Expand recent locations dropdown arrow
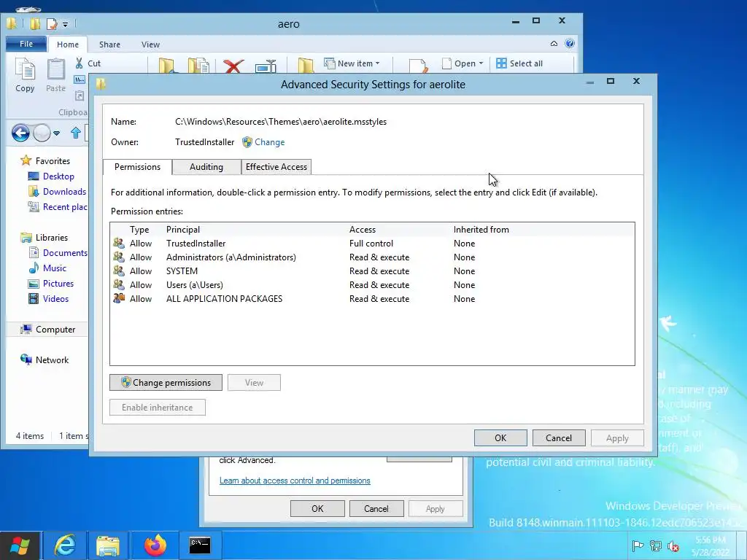This screenshot has width=747, height=560. [57, 133]
